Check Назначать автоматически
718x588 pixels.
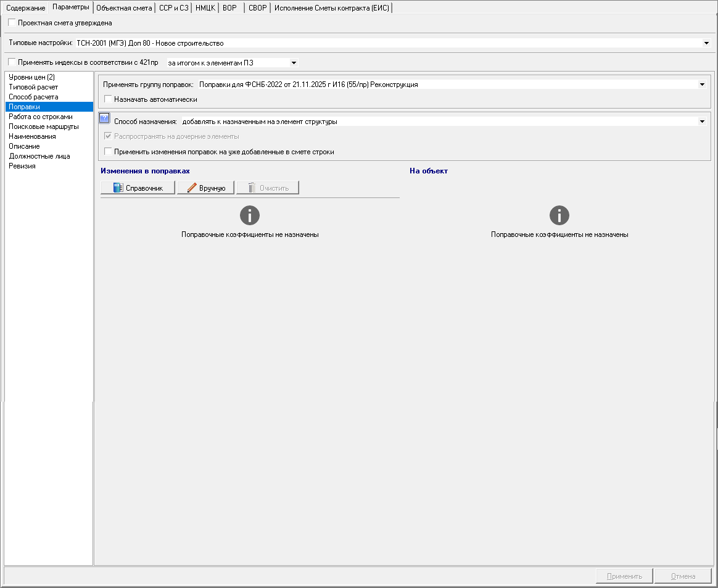tap(108, 99)
